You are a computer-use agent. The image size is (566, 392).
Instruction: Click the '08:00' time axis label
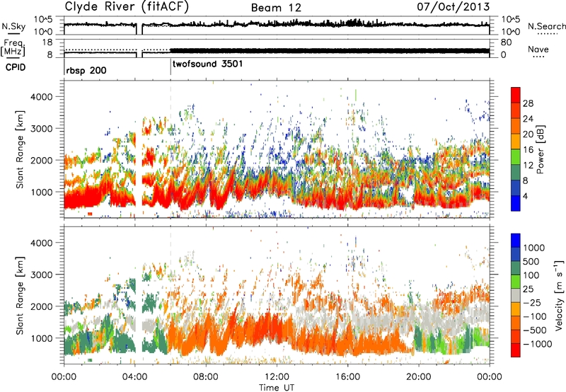click(x=206, y=377)
